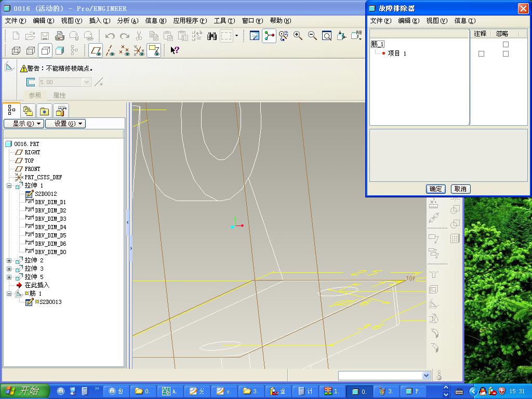Viewport: 532px width, 399px height.
Task: Select 项目 1 in troubleshooter list
Action: 396,54
